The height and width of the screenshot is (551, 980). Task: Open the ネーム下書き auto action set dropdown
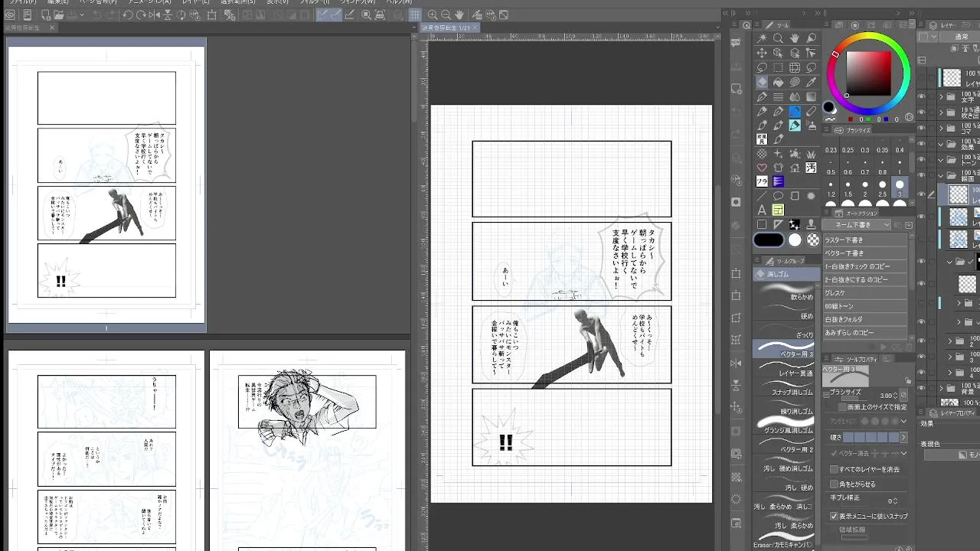click(857, 225)
